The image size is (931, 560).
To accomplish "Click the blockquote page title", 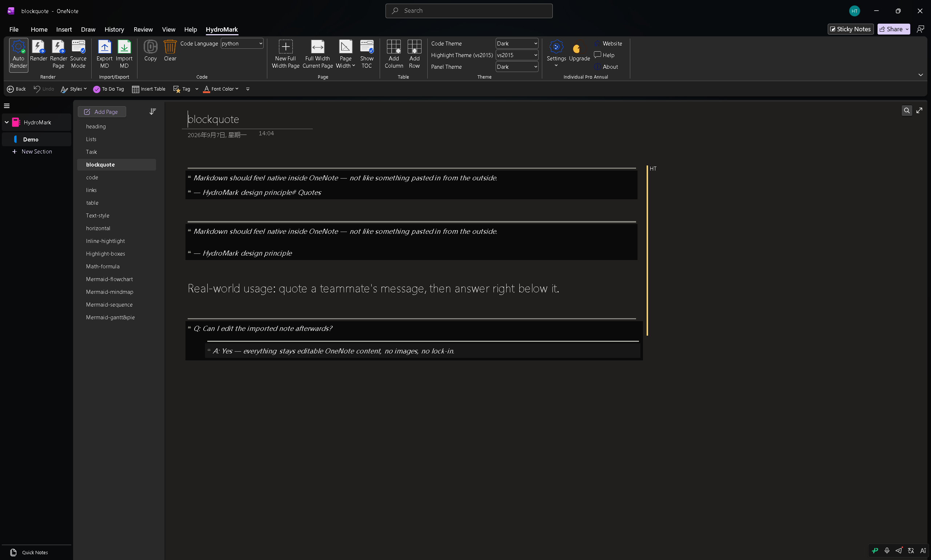I will [x=213, y=119].
